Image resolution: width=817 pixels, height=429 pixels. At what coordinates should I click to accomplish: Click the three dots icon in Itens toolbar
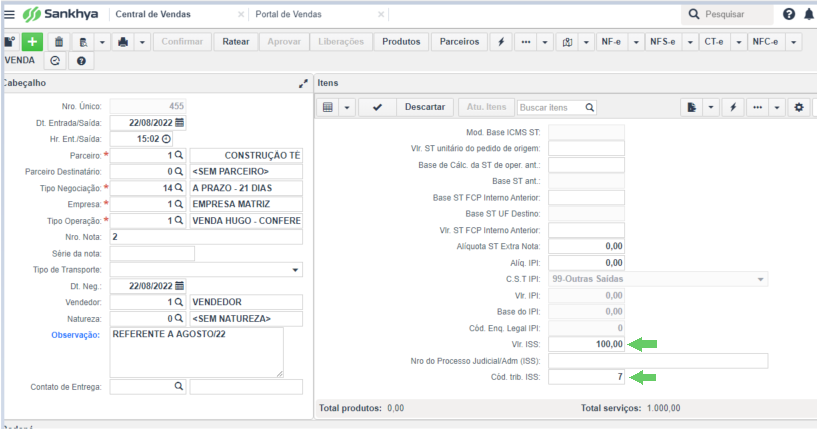tap(758, 107)
